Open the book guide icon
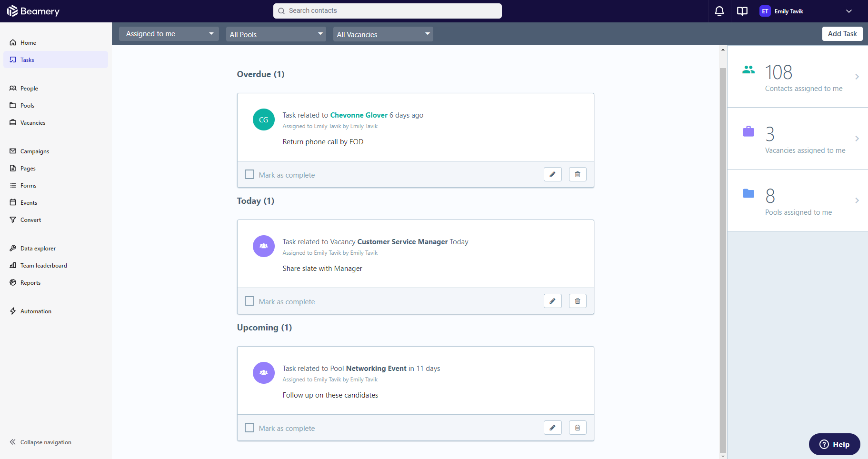 [742, 11]
